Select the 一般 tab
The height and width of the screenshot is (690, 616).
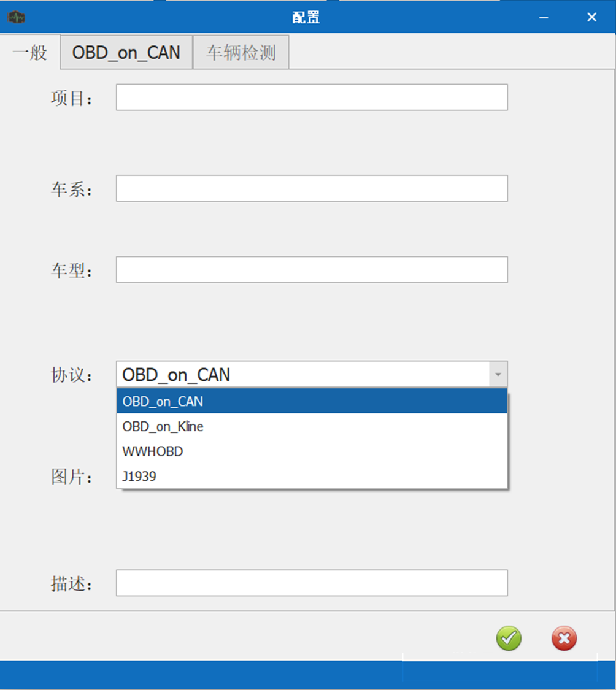coord(30,53)
